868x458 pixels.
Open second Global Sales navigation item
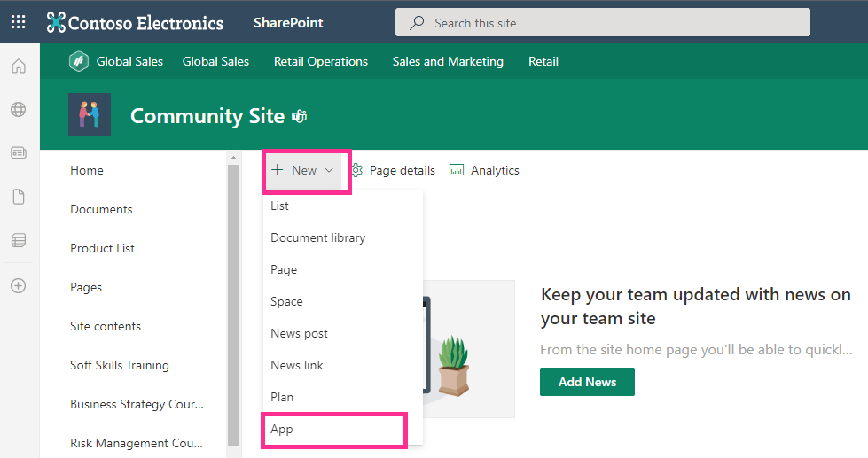[216, 61]
